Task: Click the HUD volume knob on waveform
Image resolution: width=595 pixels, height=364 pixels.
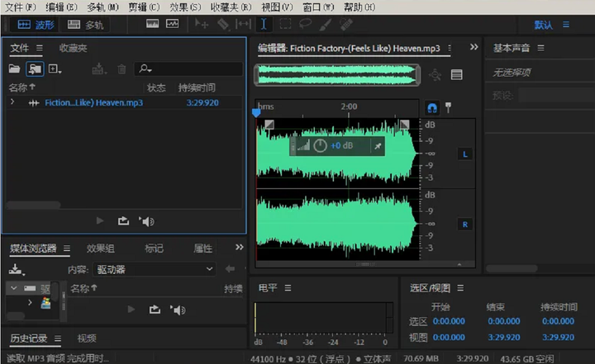Action: click(321, 146)
